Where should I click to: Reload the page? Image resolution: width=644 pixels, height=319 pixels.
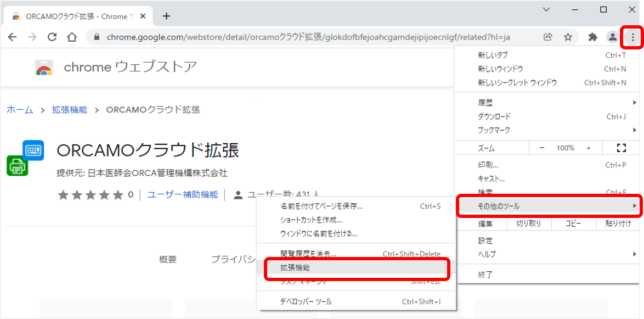click(52, 37)
